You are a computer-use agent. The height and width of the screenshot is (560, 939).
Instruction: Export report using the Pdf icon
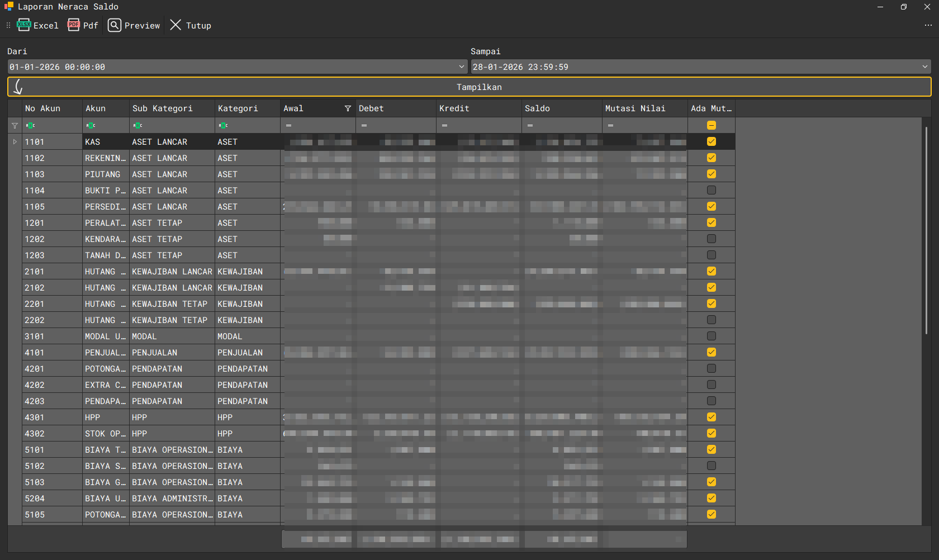[x=74, y=25]
